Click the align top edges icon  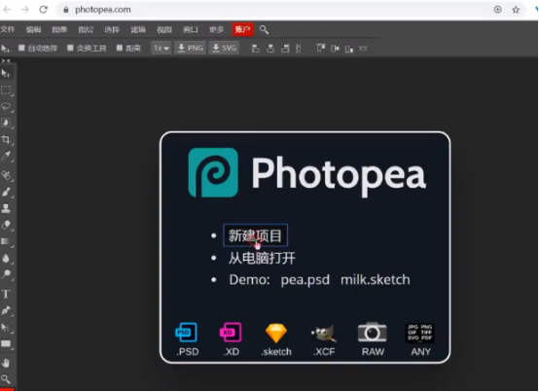321,49
